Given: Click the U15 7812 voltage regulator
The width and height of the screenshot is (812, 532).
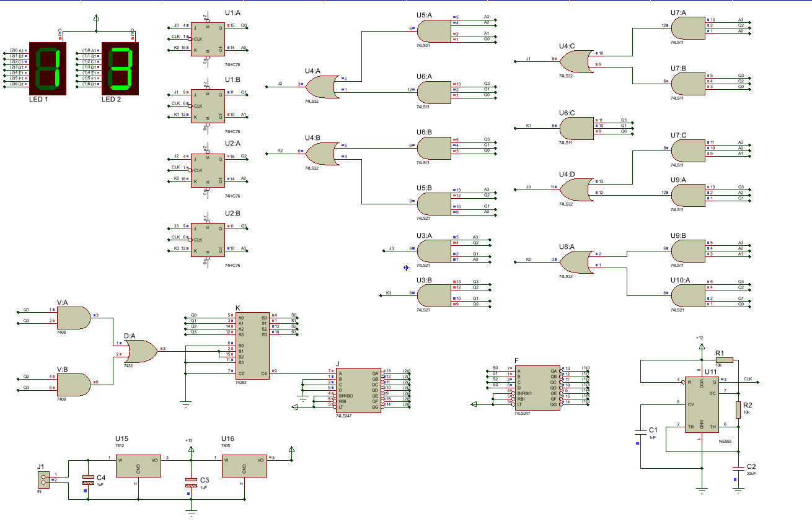Looking at the screenshot, I should pos(138,466).
